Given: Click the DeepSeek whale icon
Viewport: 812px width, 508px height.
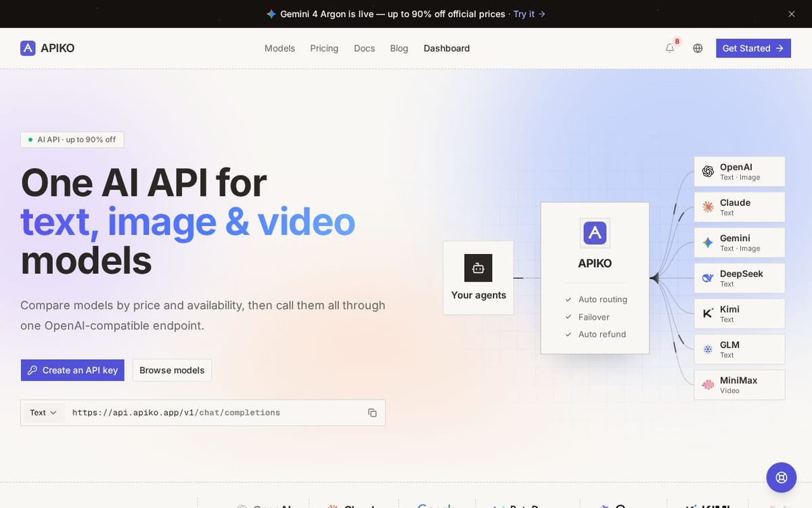Looking at the screenshot, I should pyautogui.click(x=708, y=278).
